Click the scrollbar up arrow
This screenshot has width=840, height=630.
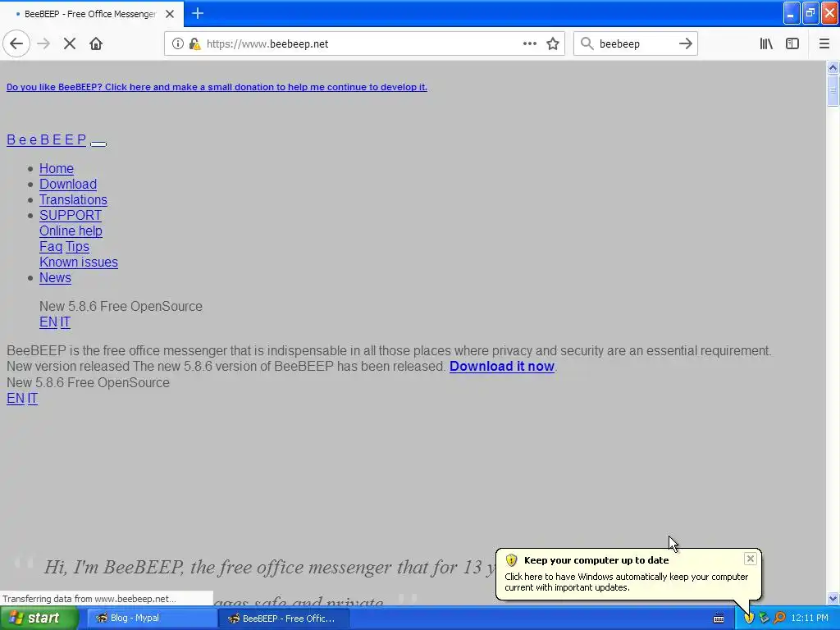tap(833, 67)
